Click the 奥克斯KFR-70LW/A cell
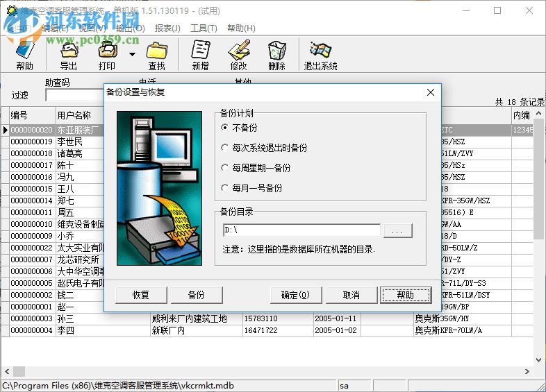Screen dimensions: 546x392 pos(463,330)
